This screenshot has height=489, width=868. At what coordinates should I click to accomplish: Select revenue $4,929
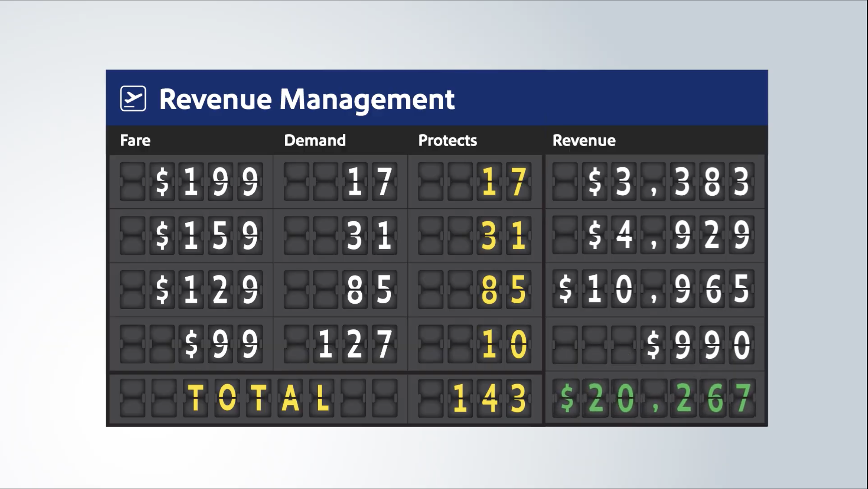click(668, 235)
